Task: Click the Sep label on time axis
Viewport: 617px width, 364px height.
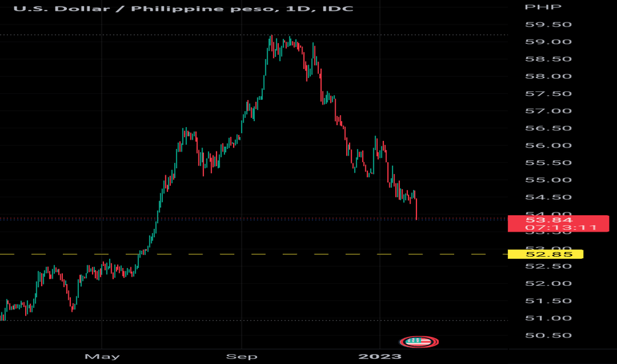Action: pyautogui.click(x=242, y=357)
